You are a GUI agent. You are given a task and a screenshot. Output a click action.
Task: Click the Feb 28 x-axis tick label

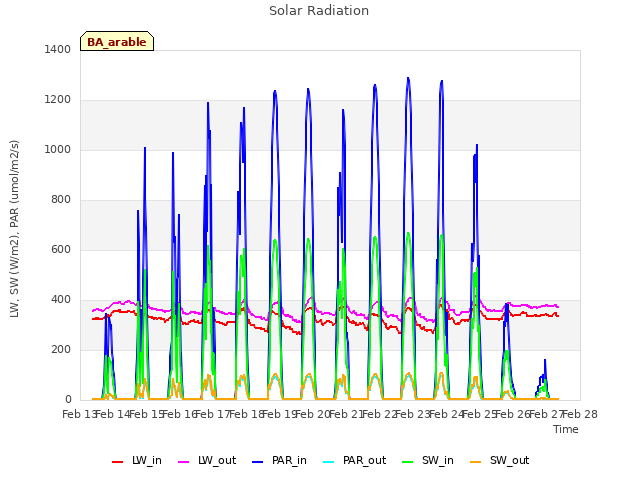[580, 415]
